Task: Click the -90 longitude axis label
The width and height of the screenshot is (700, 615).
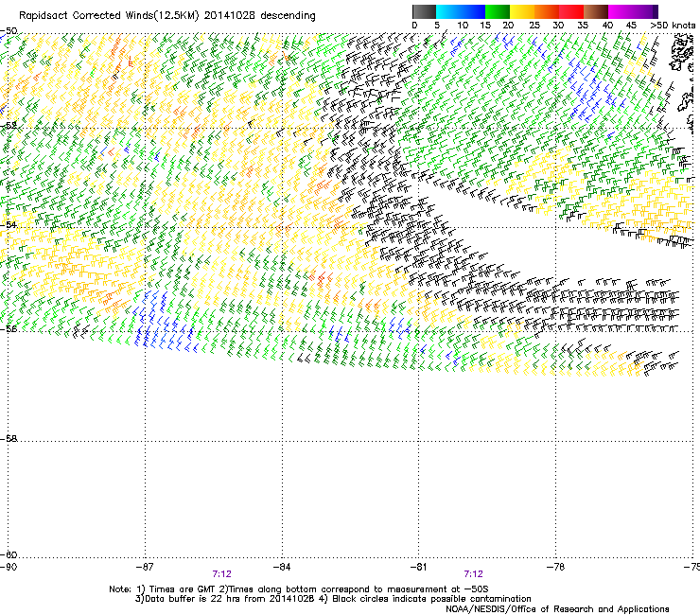Action: [x=9, y=567]
